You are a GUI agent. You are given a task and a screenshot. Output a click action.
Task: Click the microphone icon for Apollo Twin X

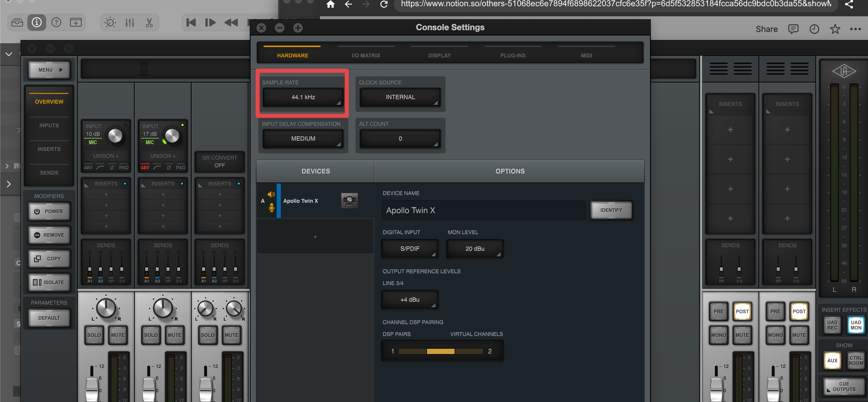(x=272, y=208)
